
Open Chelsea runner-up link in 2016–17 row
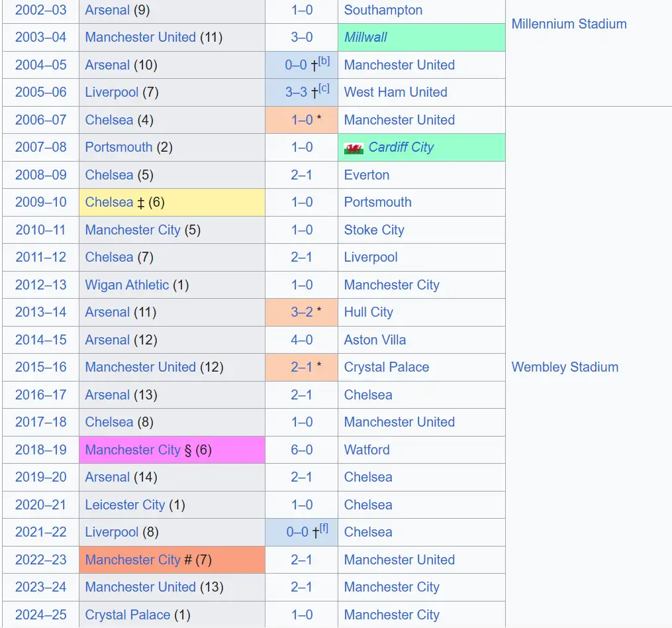tap(367, 394)
